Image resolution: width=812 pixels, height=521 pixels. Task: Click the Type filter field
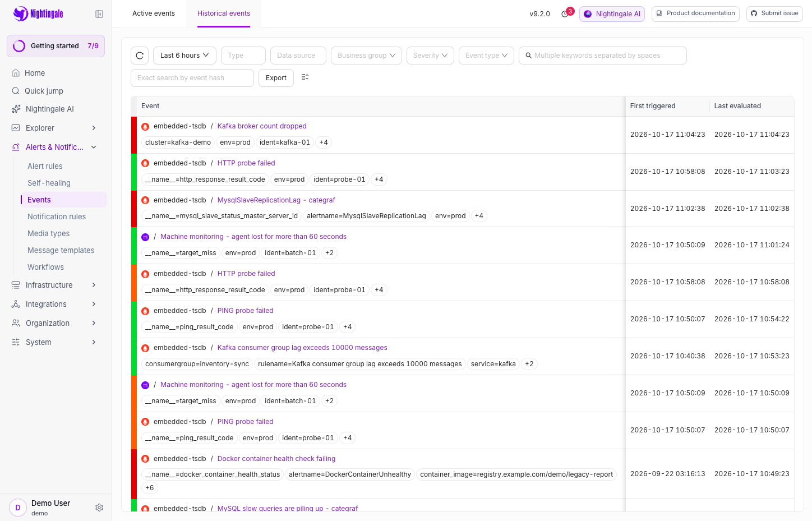pyautogui.click(x=243, y=56)
